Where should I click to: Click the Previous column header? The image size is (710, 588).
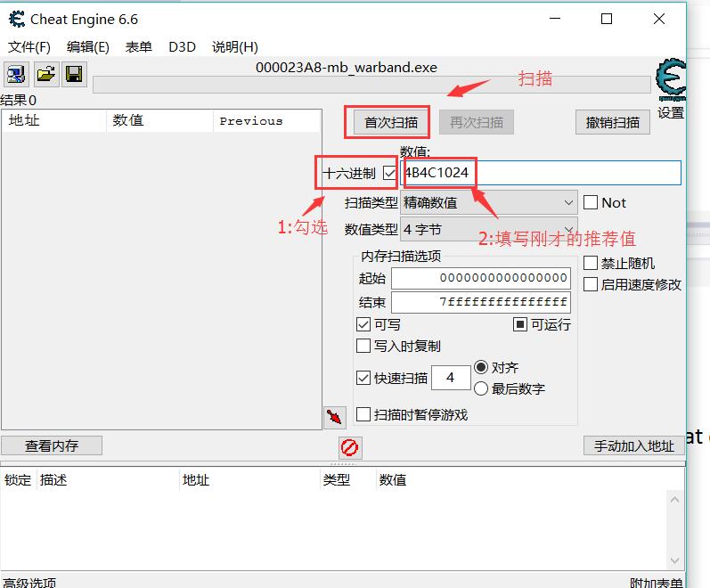(266, 120)
